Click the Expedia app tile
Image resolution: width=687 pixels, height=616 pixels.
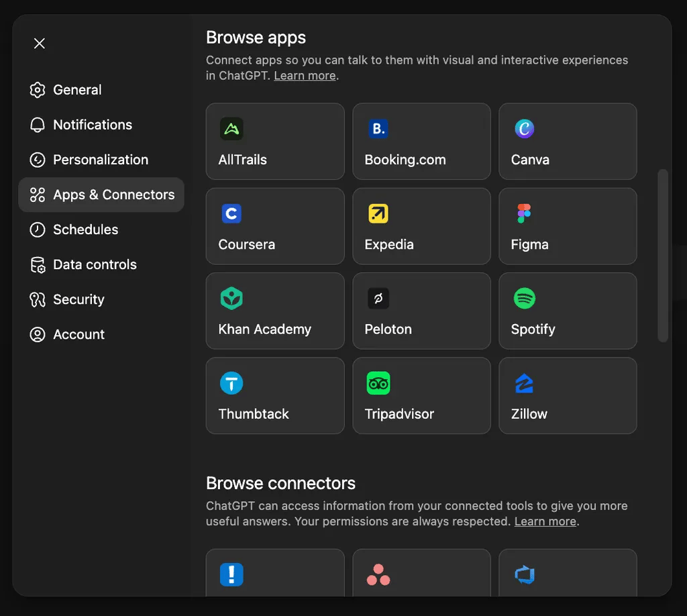pyautogui.click(x=421, y=226)
